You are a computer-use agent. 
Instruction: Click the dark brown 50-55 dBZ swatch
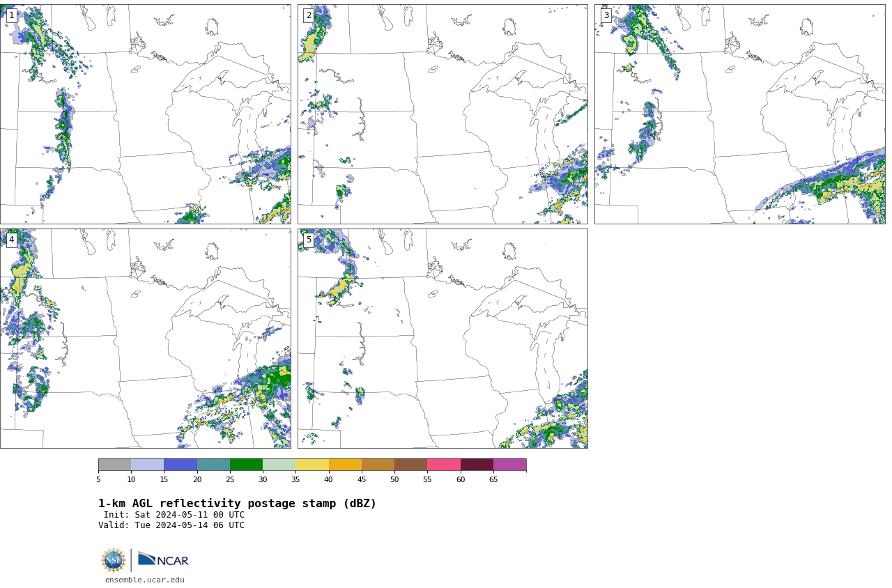pyautogui.click(x=411, y=465)
